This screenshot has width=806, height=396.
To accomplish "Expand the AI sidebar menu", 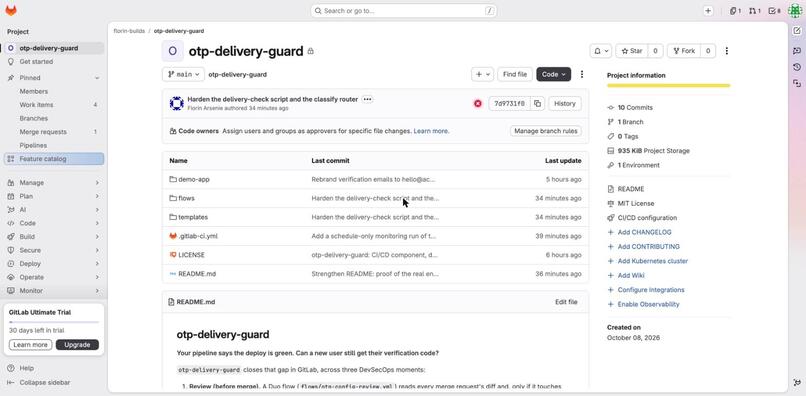I will [53, 209].
